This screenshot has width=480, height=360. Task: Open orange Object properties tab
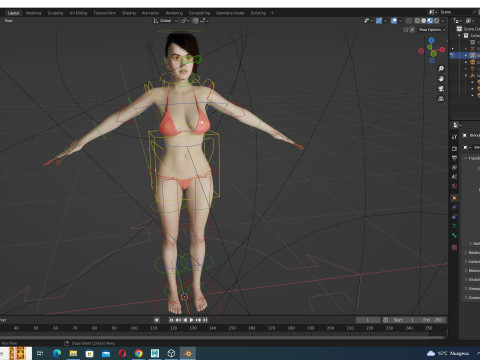point(454,198)
